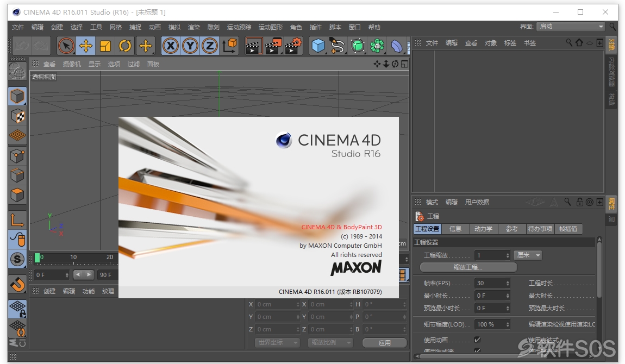Switch to texture mode checker cube

pyautogui.click(x=17, y=116)
